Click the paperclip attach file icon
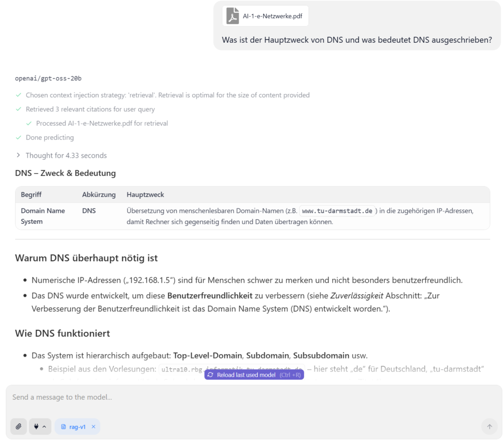 (x=19, y=427)
